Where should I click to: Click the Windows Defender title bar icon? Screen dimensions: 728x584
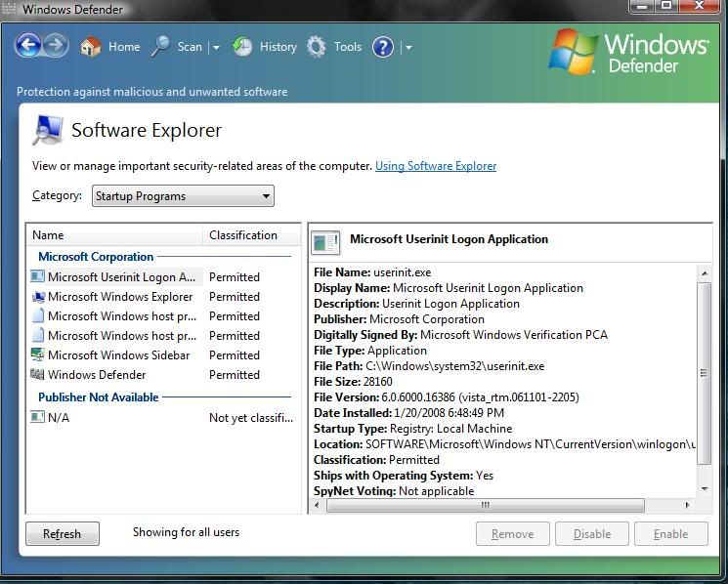[9, 9]
